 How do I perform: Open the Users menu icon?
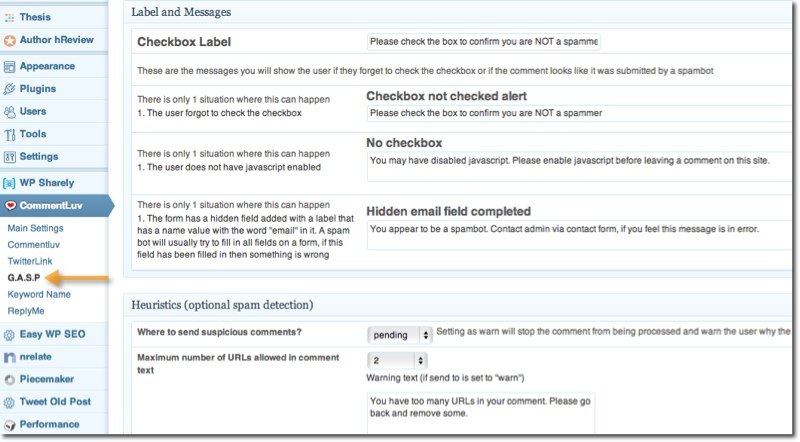click(x=10, y=112)
